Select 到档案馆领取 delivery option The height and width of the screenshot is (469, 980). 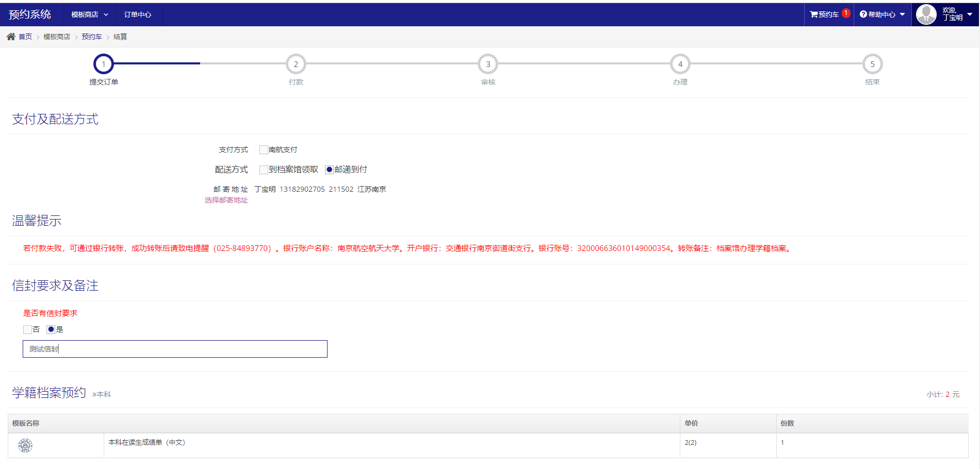(x=264, y=170)
